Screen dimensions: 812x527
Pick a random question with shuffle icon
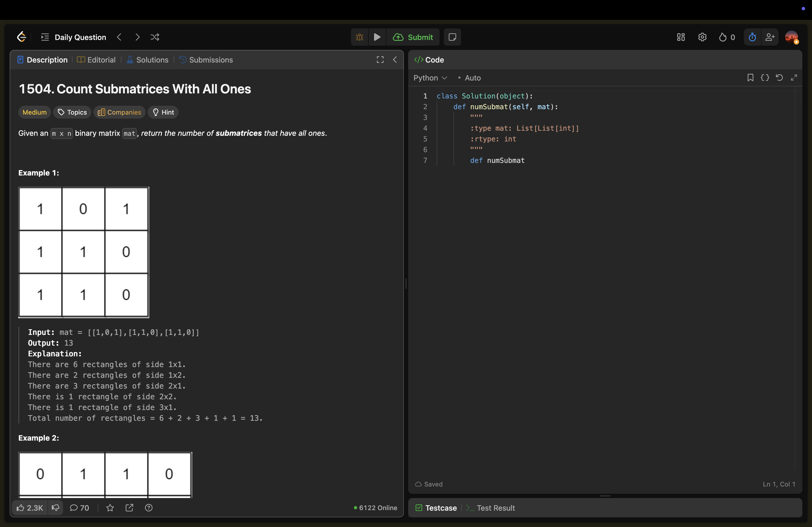point(155,37)
